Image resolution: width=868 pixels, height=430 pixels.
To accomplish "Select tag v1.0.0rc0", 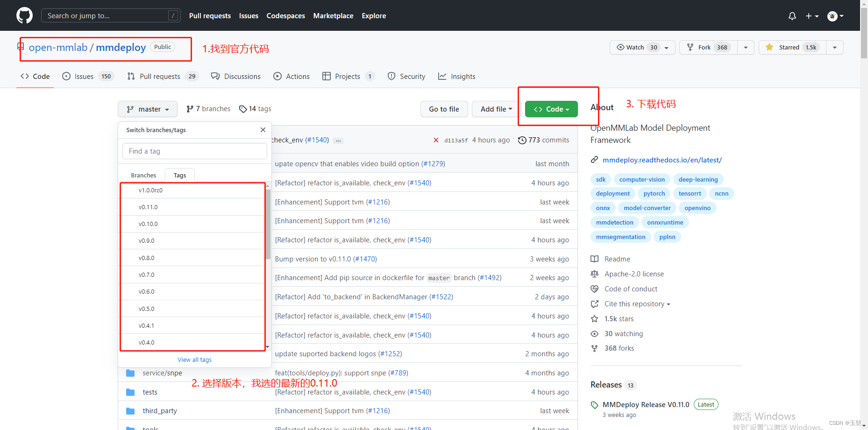I will click(193, 190).
